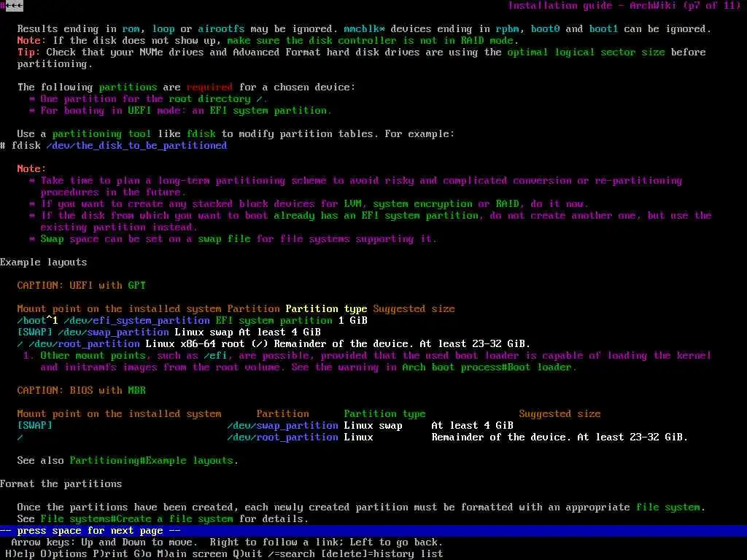This screenshot has width=747, height=560.
Task: Select M)ain screen in the bottom command line
Action: point(192,554)
